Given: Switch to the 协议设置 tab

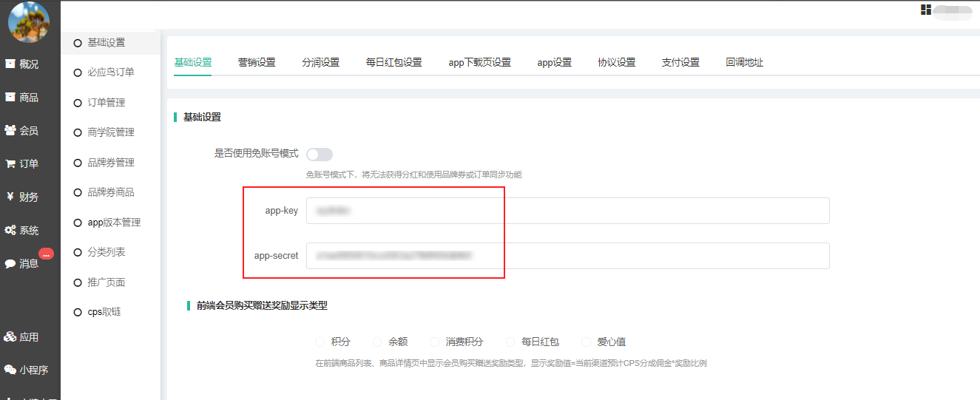Looking at the screenshot, I should point(617,62).
